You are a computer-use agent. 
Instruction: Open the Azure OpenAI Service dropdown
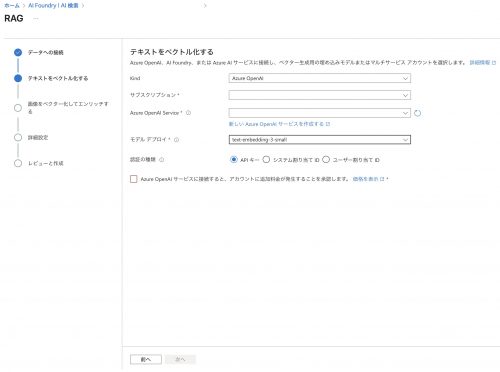click(x=320, y=113)
